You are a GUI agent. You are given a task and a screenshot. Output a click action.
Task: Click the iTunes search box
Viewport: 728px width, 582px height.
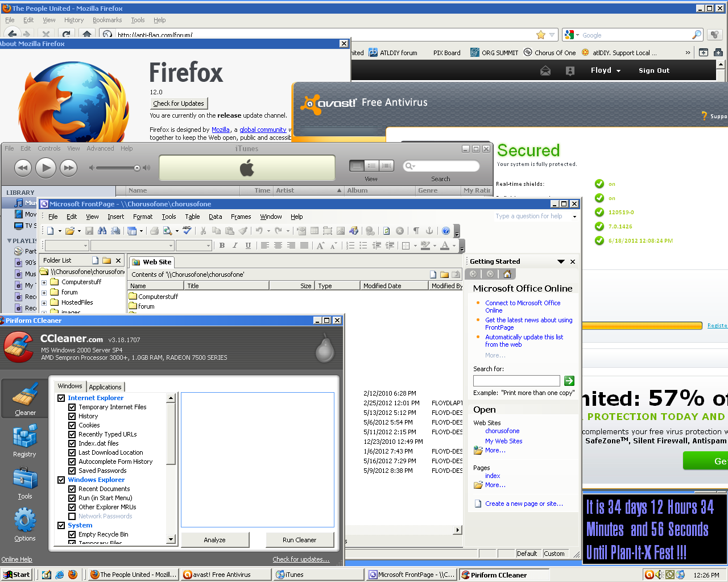[441, 166]
